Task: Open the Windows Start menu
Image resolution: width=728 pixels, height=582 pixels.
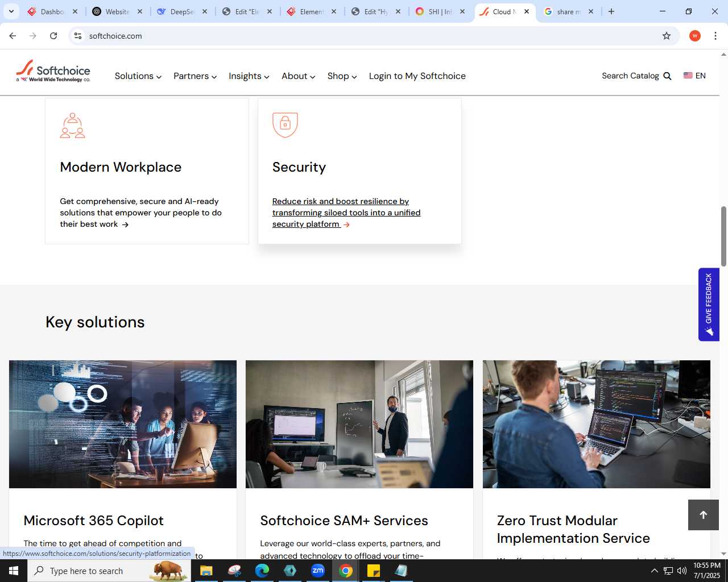Action: point(14,571)
